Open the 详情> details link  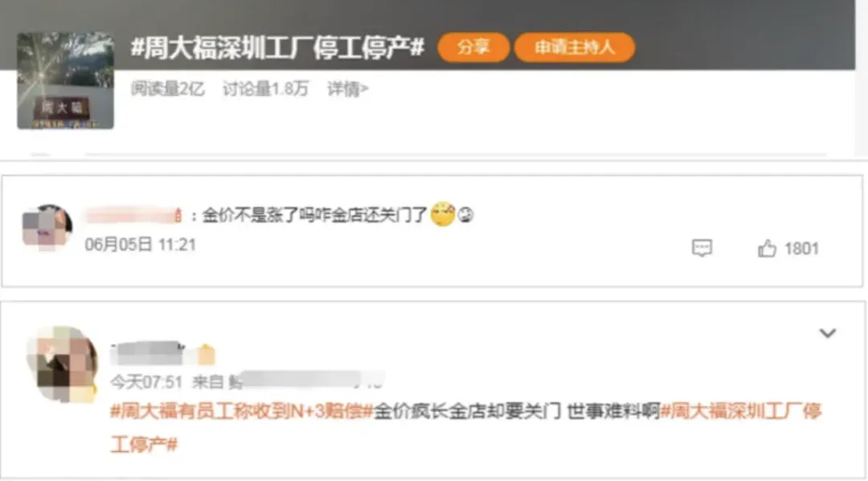(348, 88)
